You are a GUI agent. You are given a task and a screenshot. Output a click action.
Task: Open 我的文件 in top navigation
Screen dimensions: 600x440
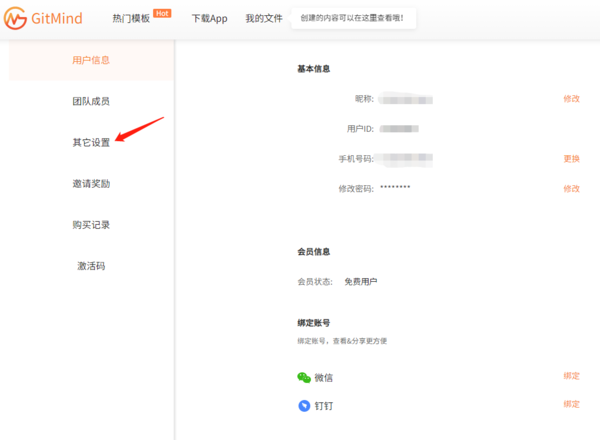(264, 19)
